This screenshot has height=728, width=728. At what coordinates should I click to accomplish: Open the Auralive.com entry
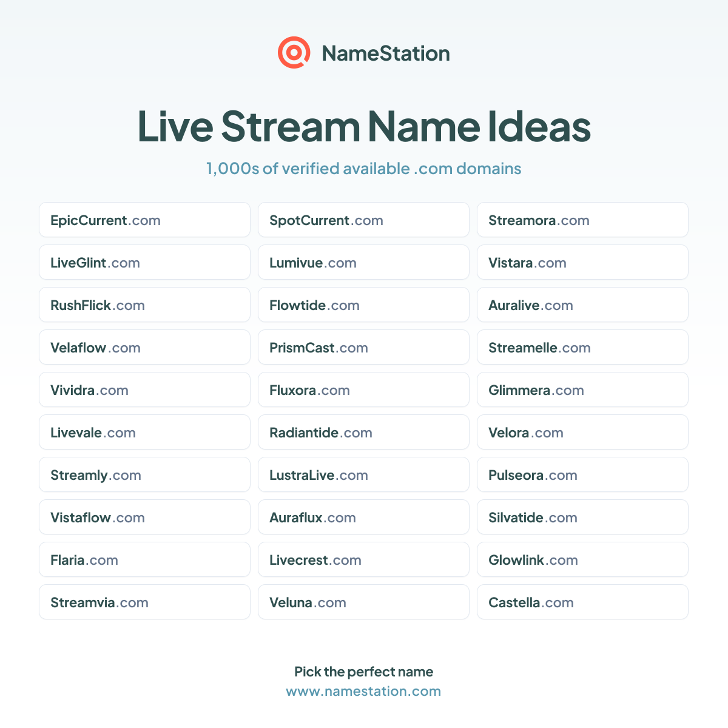[x=582, y=305]
